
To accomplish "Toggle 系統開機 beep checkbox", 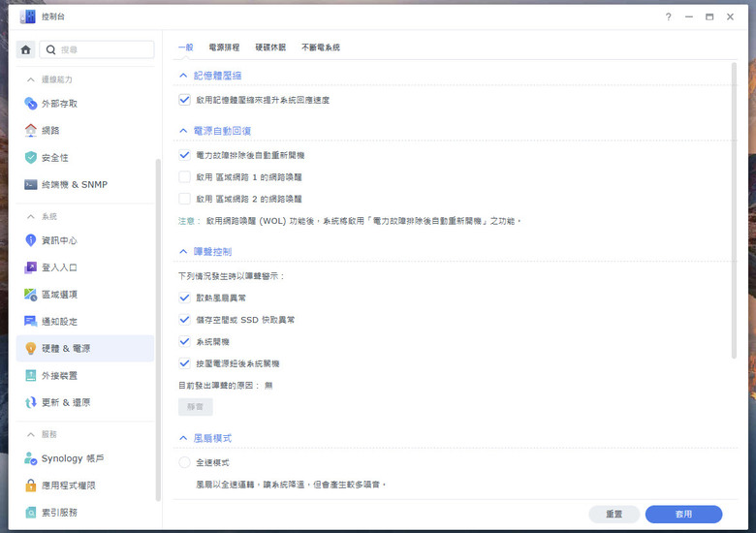I will [185, 342].
